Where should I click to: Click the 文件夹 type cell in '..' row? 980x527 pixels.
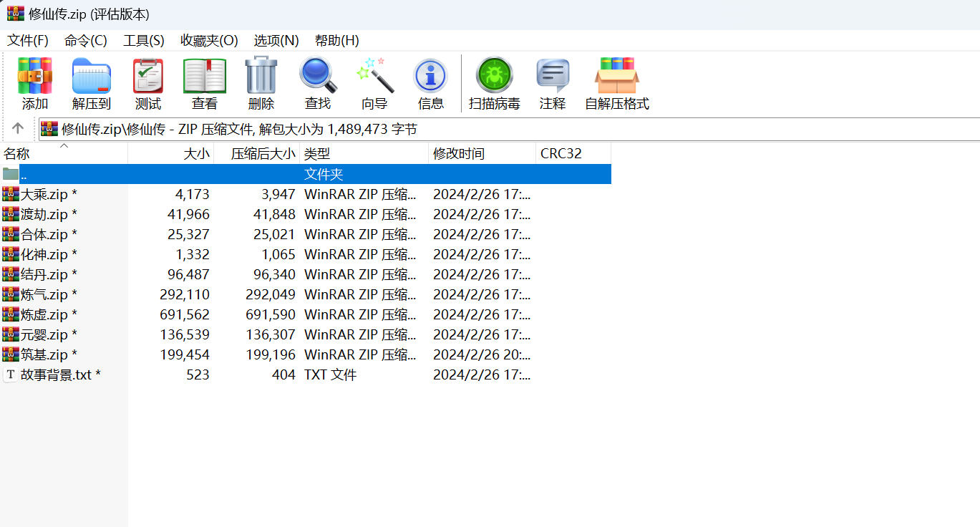click(x=324, y=174)
